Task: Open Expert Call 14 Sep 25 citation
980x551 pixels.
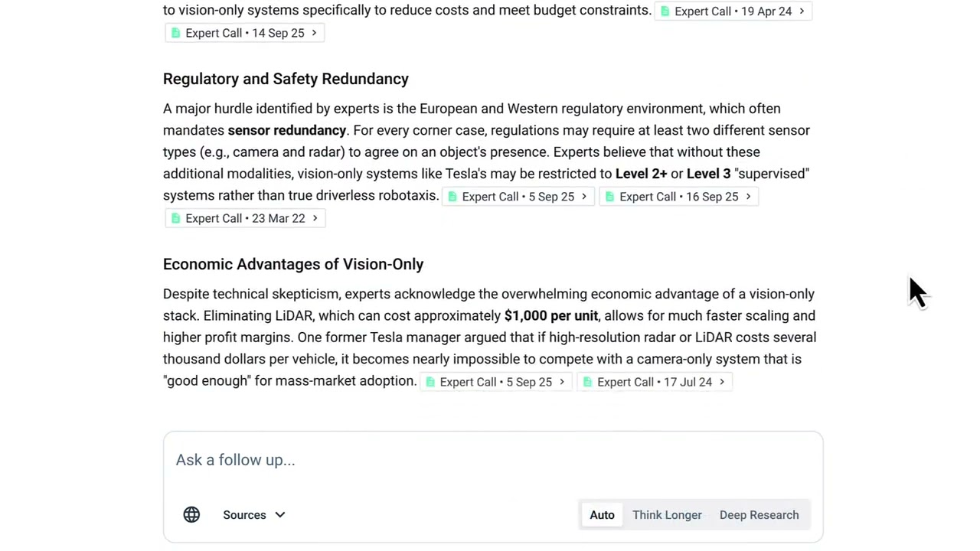Action: 244,33
